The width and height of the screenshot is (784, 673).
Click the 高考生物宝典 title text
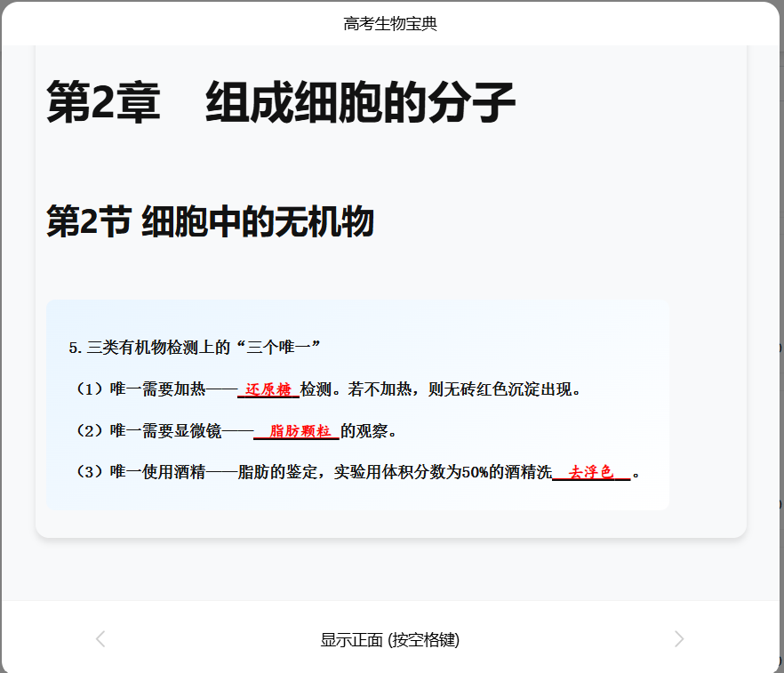tap(390, 23)
